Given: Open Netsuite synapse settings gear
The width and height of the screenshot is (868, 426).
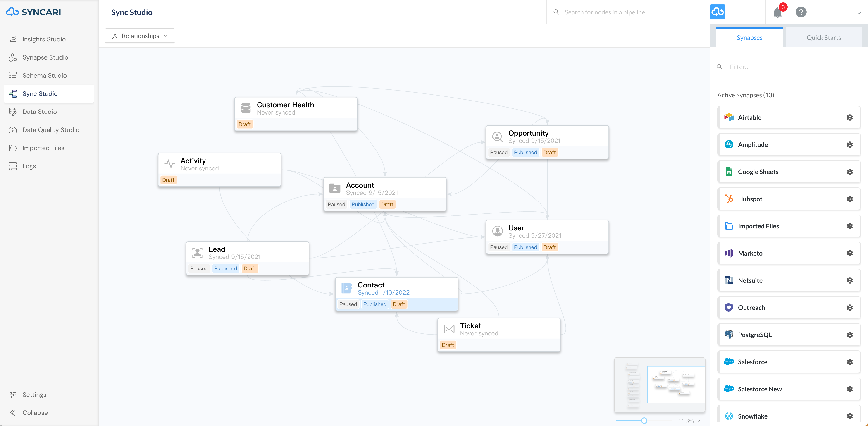Looking at the screenshot, I should [x=850, y=280].
